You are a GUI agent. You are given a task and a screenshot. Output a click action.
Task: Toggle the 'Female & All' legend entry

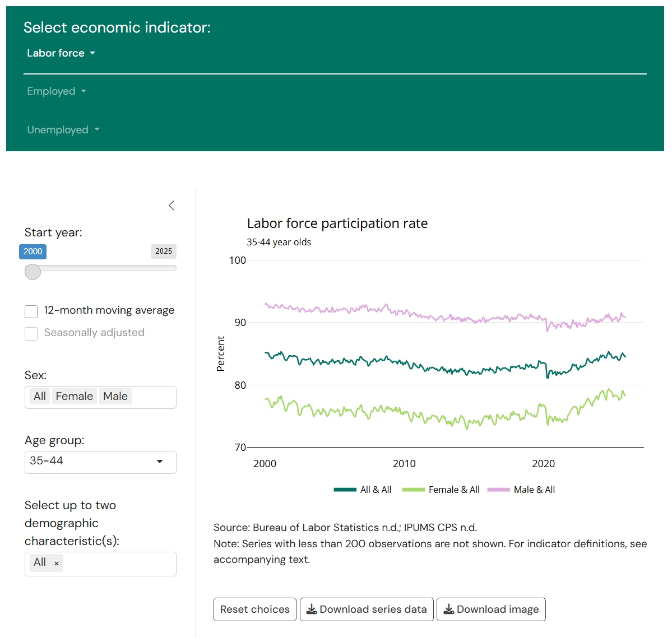click(441, 490)
